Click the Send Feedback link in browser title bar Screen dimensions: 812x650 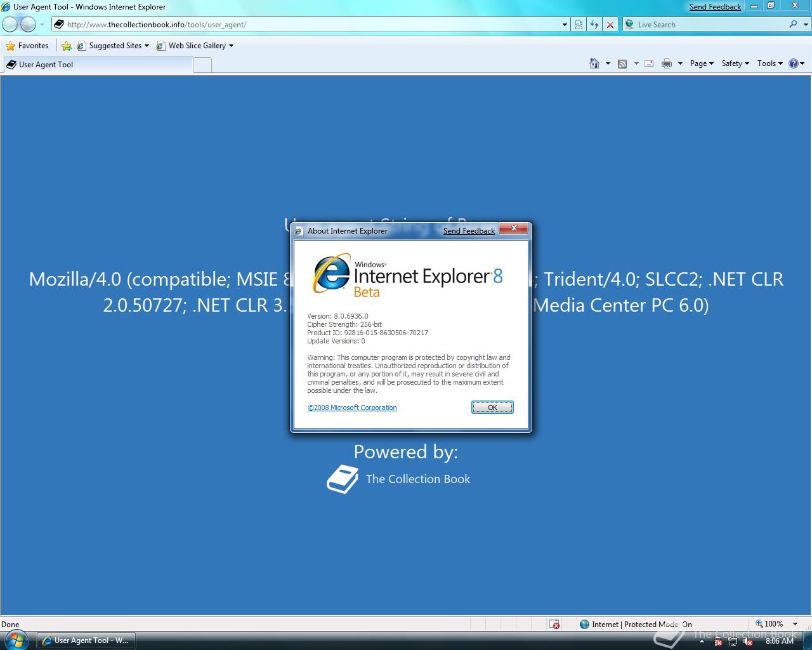[x=715, y=7]
